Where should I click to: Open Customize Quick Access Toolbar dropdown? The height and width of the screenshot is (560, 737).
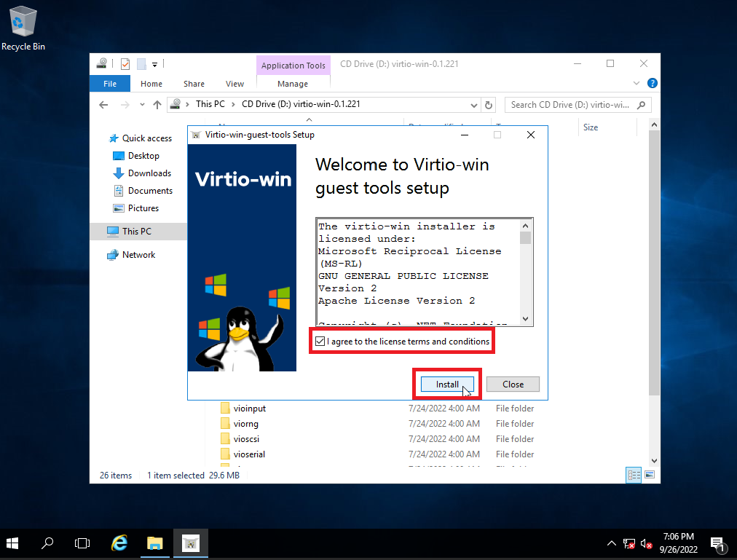pyautogui.click(x=154, y=65)
